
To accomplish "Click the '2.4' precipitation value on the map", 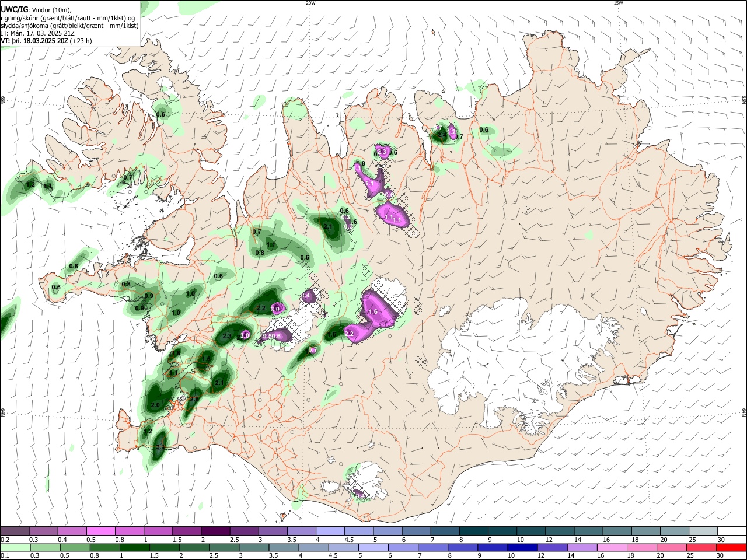I will click(x=442, y=135).
